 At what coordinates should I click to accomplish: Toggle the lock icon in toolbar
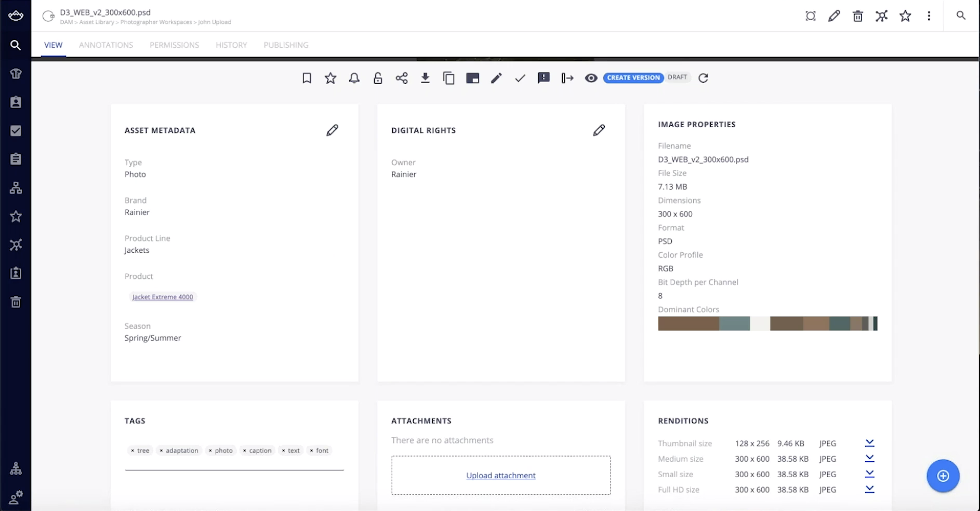click(378, 78)
